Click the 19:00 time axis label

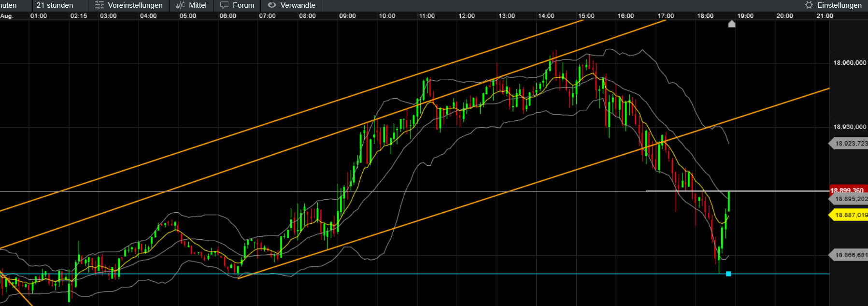745,16
